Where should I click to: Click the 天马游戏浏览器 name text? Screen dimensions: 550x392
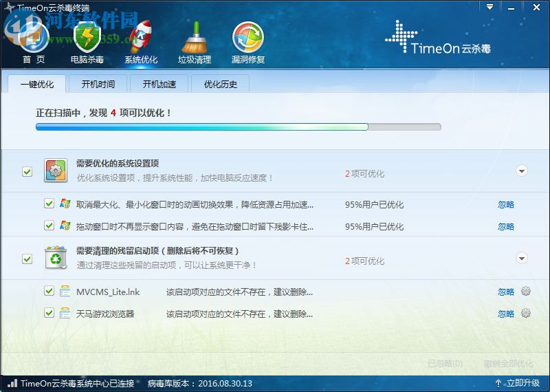point(105,314)
